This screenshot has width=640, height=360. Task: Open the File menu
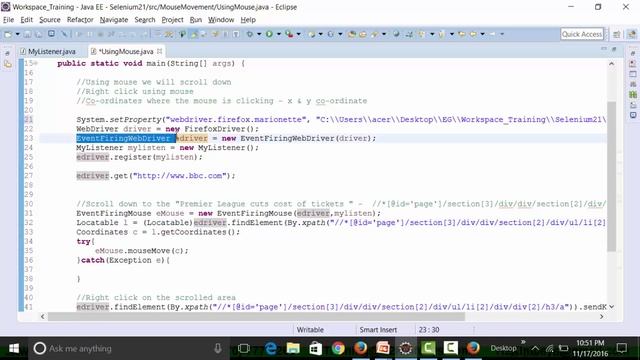pos(8,20)
